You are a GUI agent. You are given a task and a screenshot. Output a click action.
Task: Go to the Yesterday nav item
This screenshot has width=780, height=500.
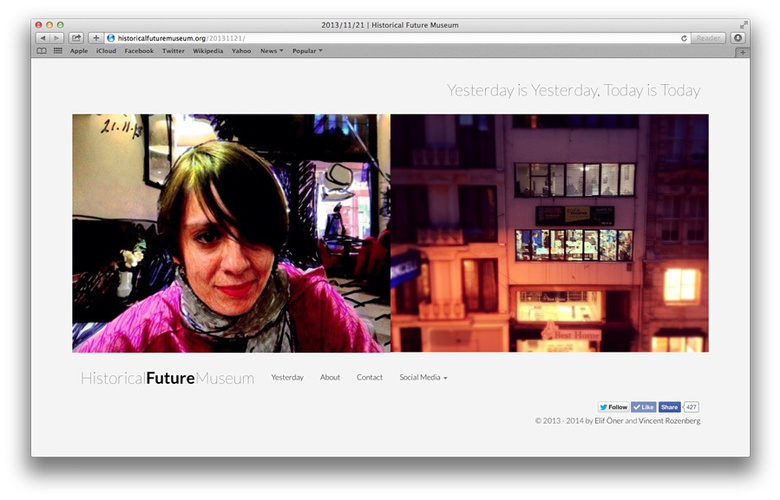287,378
